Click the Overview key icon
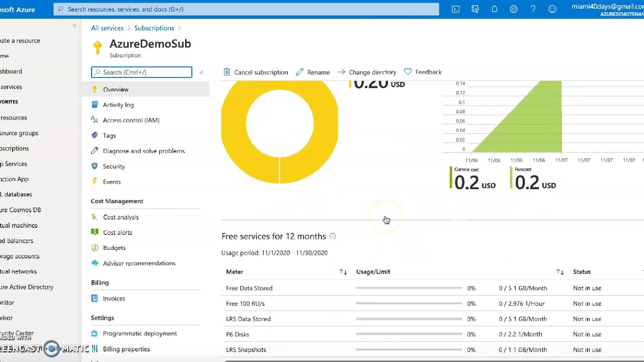The width and height of the screenshot is (644, 362). pos(95,89)
